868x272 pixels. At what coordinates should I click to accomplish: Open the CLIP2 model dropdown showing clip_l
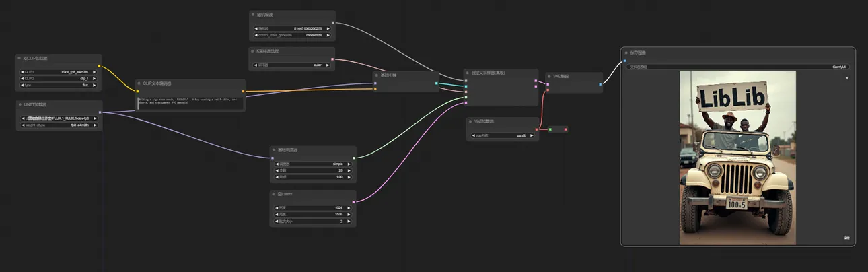pos(59,78)
